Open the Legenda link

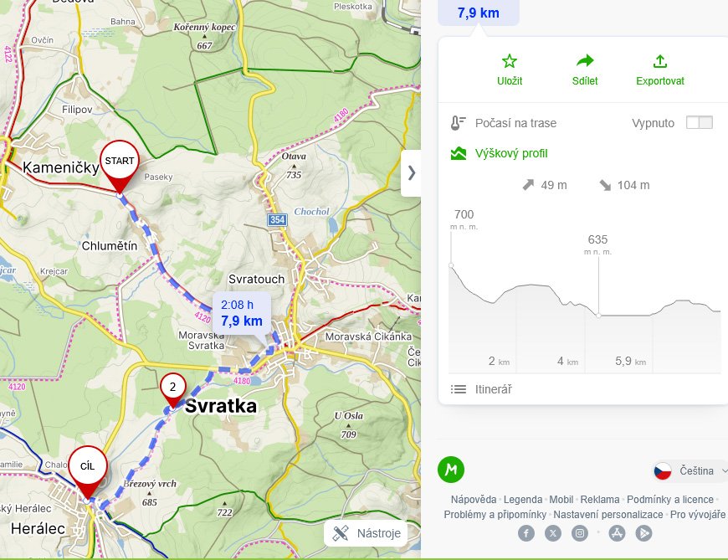tap(522, 499)
